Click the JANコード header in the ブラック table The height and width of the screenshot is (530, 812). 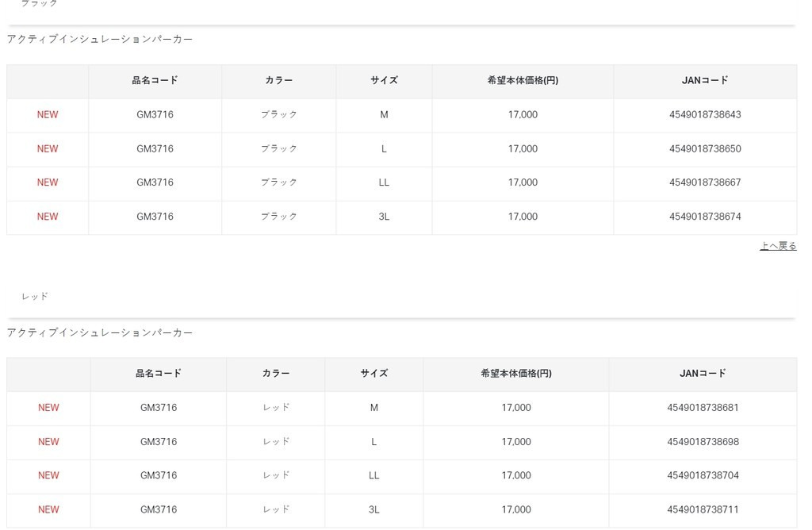click(x=704, y=81)
